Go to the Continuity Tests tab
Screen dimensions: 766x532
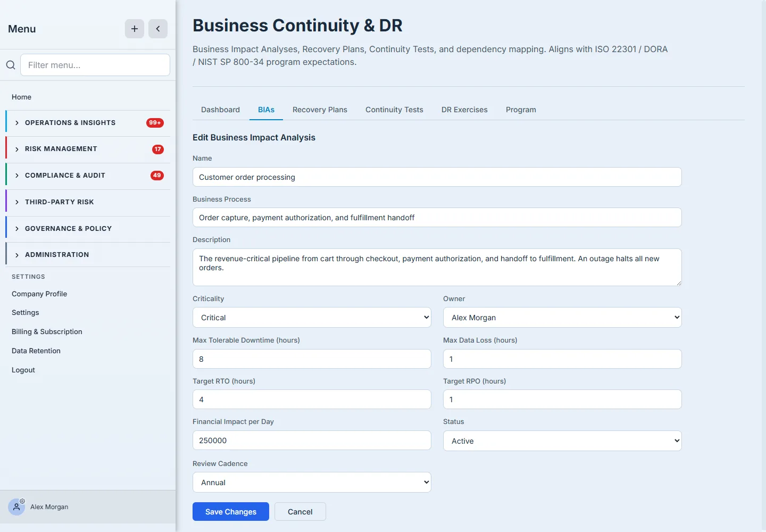coord(394,110)
